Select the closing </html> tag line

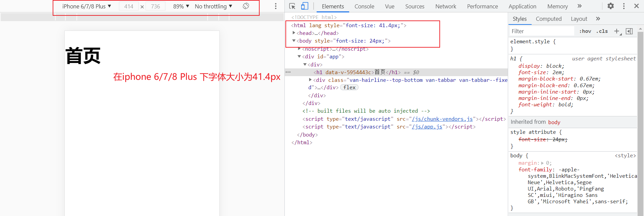(x=302, y=143)
